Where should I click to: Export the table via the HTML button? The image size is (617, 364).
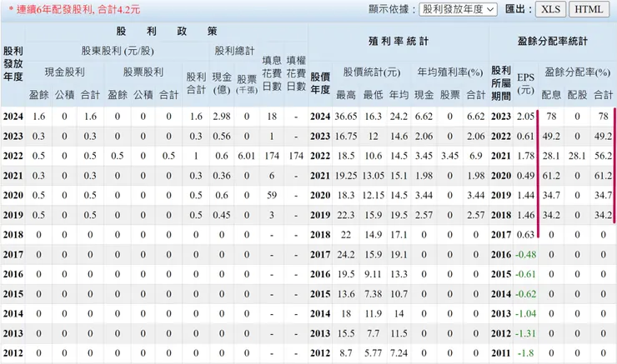coord(589,9)
